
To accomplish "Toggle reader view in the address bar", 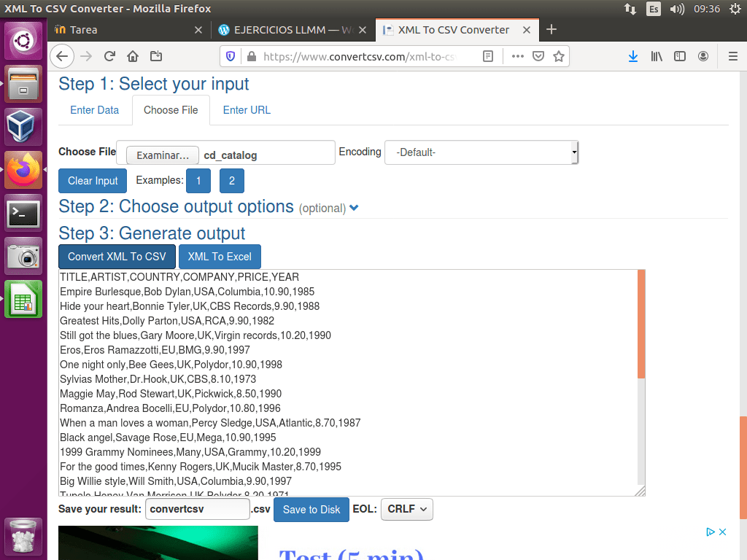I will coord(488,56).
